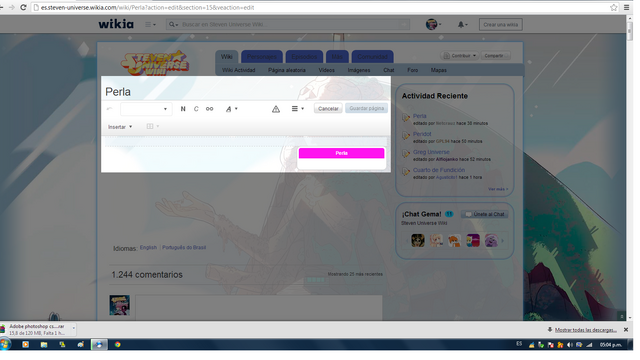The height and width of the screenshot is (360, 640).
Task: Click the Únete al Chat button
Action: coord(485,214)
